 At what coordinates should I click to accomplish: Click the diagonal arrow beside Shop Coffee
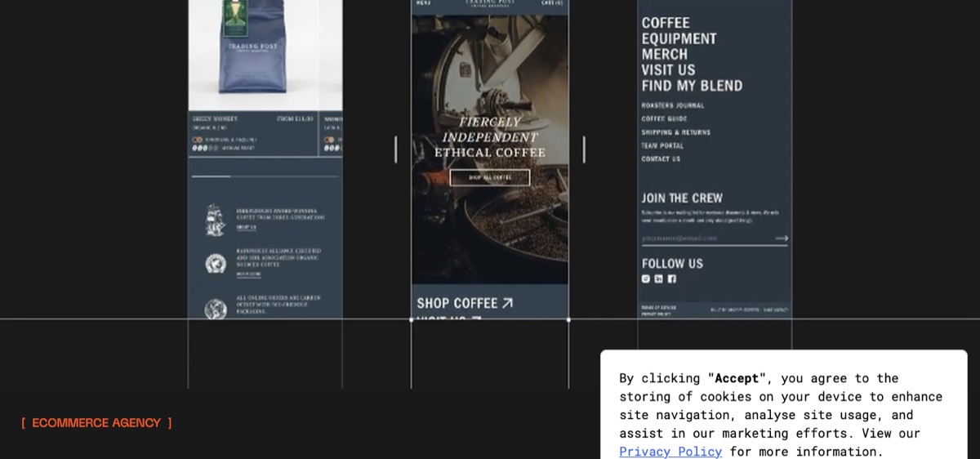click(x=507, y=303)
